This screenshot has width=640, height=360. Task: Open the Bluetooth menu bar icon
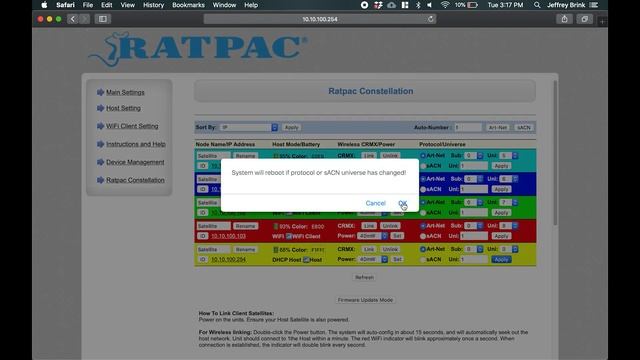point(418,5)
